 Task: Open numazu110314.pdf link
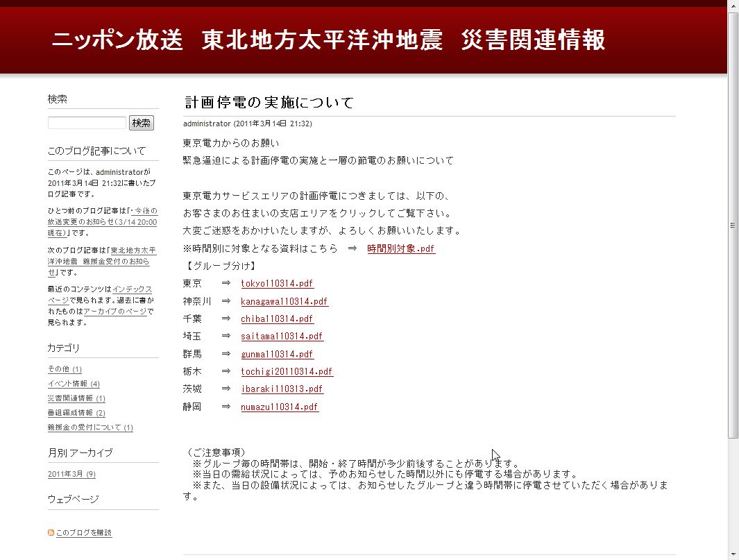click(280, 407)
